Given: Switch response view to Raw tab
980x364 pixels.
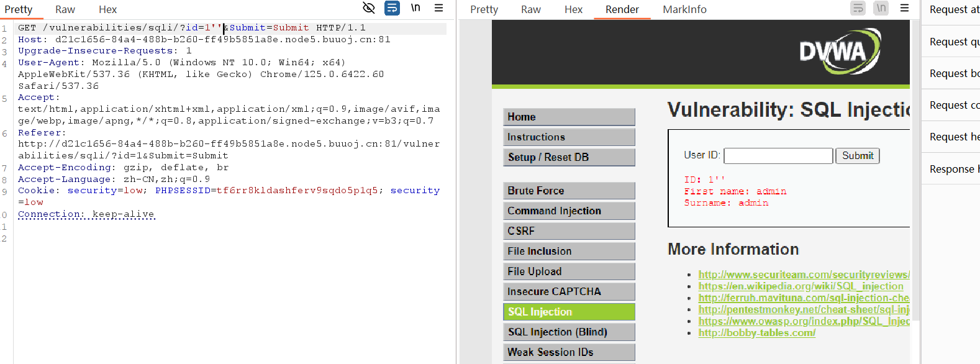Looking at the screenshot, I should [531, 9].
